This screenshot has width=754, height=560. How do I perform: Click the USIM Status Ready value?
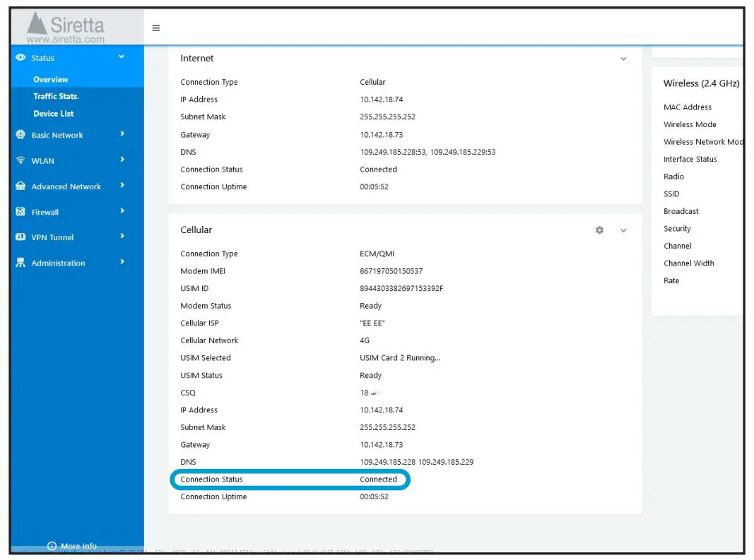click(371, 376)
